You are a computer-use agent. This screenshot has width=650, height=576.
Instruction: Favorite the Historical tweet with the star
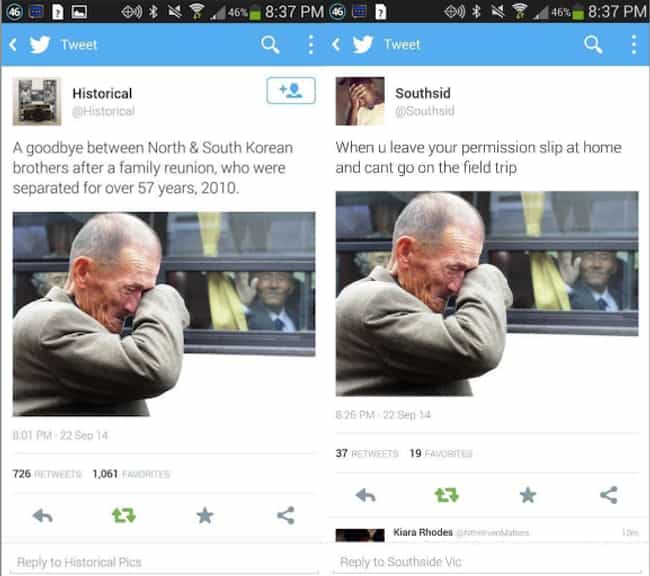tap(205, 516)
